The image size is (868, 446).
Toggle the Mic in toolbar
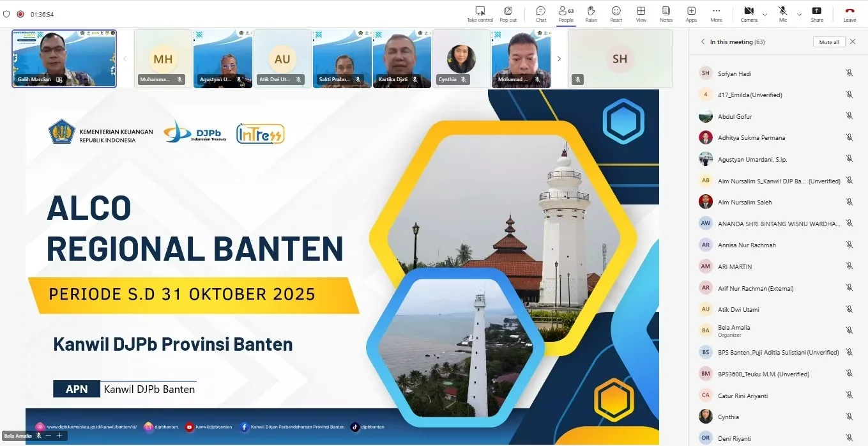pyautogui.click(x=782, y=11)
